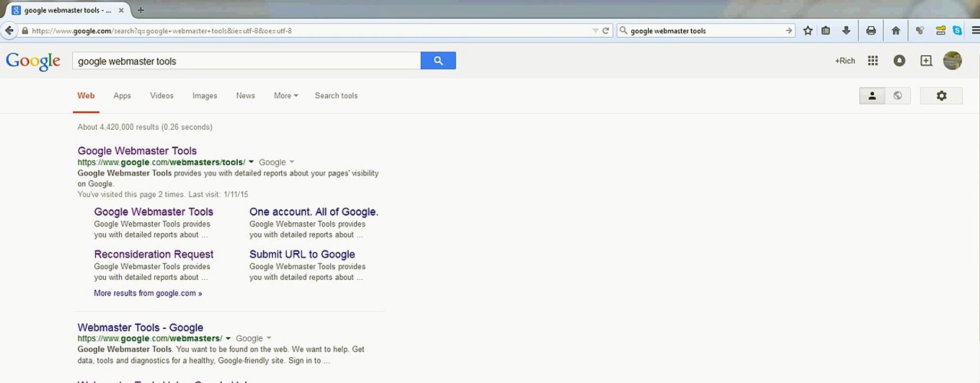This screenshot has height=383, width=980.
Task: Click the print icon in toolbar
Action: pyautogui.click(x=871, y=31)
